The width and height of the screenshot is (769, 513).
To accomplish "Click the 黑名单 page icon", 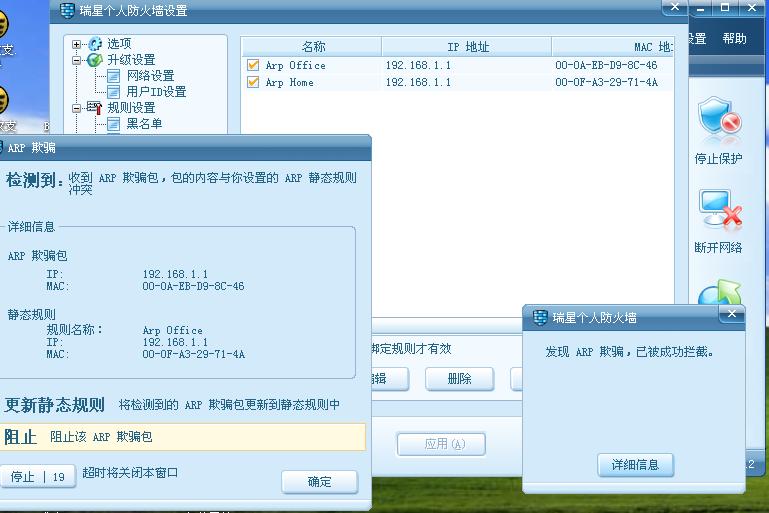I will click(113, 124).
